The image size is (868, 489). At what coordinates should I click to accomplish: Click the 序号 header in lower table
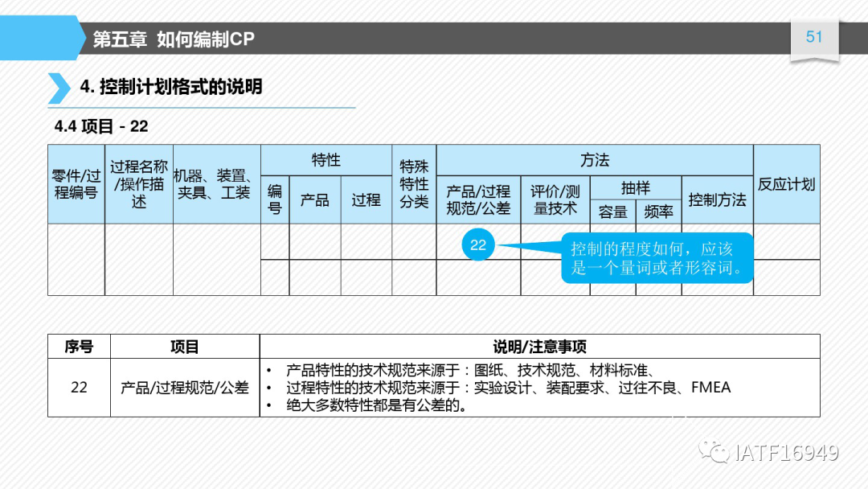click(x=79, y=347)
